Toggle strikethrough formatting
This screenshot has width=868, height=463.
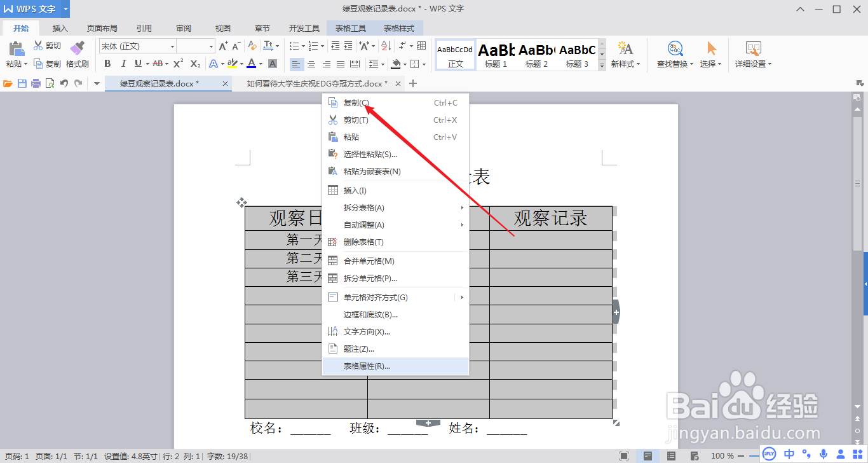click(x=158, y=64)
